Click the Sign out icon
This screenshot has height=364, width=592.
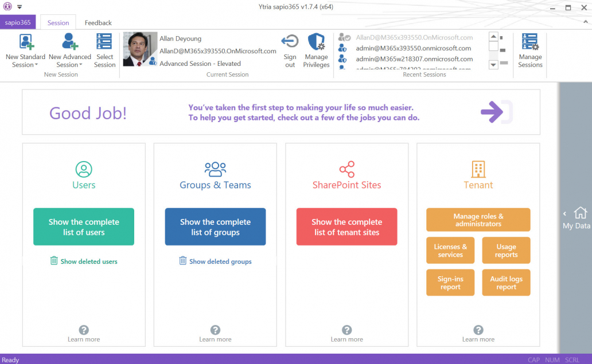(x=290, y=41)
